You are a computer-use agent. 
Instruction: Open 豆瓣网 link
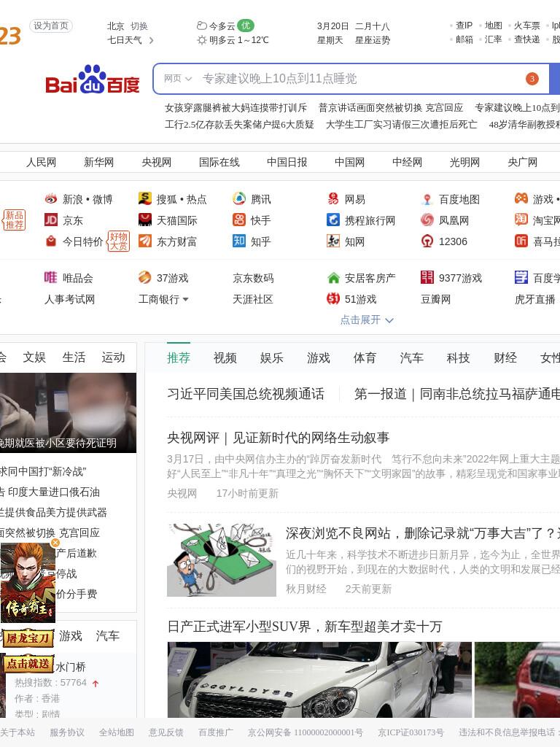pos(436,299)
